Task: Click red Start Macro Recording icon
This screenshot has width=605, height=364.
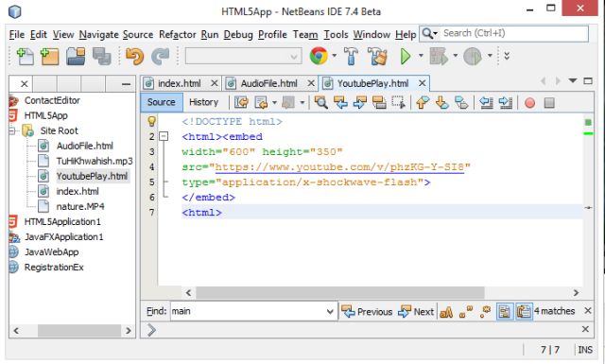Action: (x=529, y=103)
